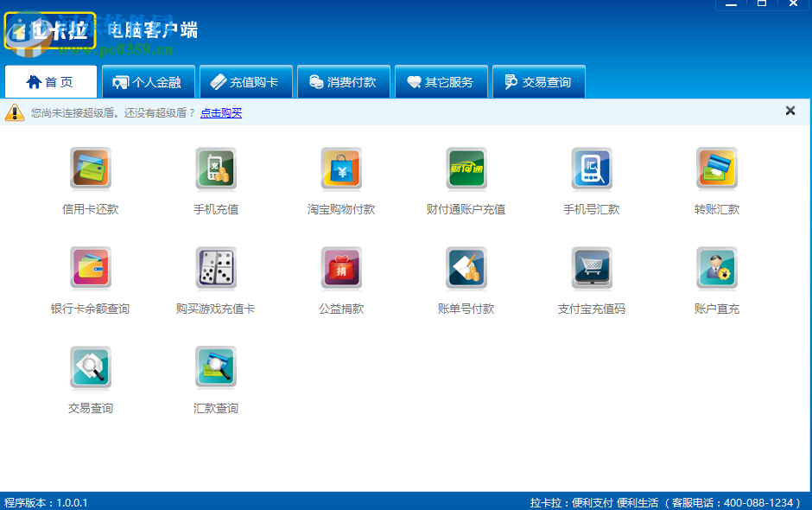Image resolution: width=812 pixels, height=510 pixels.
Task: Open the 公益捐款 donation icon
Action: coord(341,268)
